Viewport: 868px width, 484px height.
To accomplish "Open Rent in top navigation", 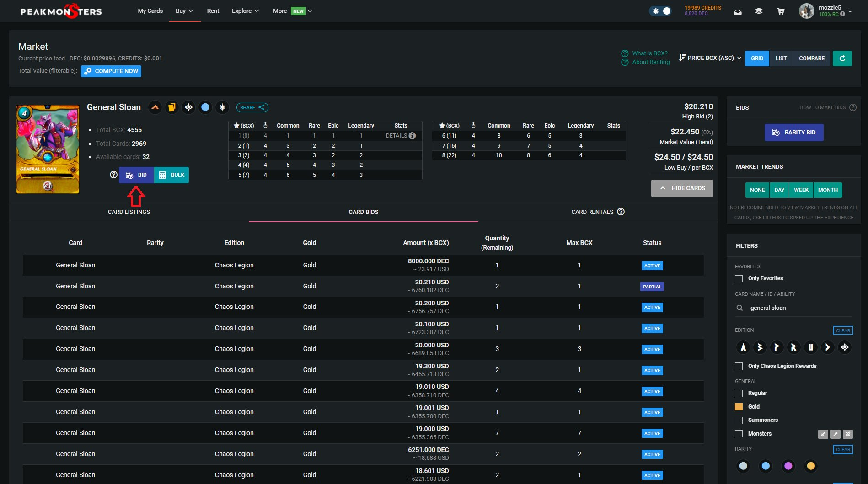I will coord(213,11).
